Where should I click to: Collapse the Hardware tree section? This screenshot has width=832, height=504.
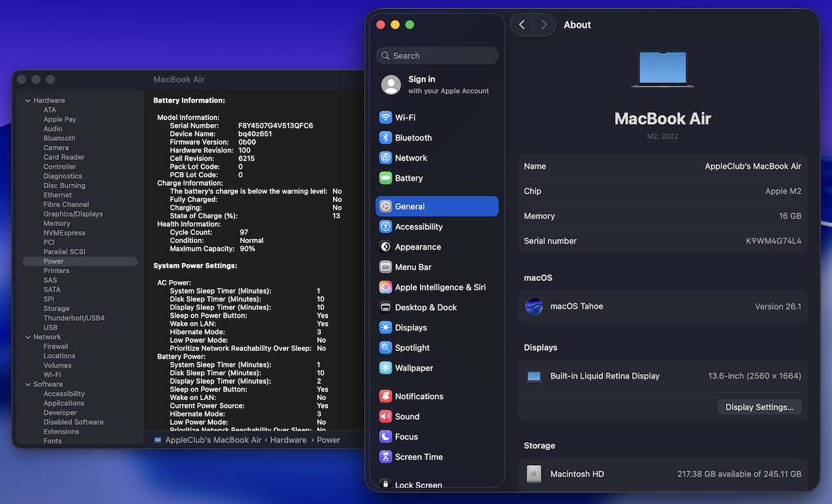[x=28, y=101]
